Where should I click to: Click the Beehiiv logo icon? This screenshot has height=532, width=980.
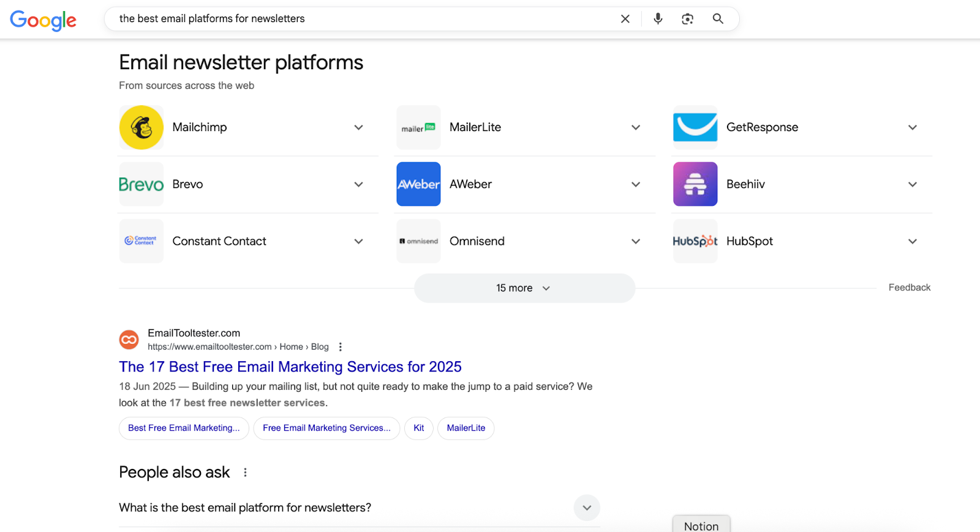[x=695, y=184]
